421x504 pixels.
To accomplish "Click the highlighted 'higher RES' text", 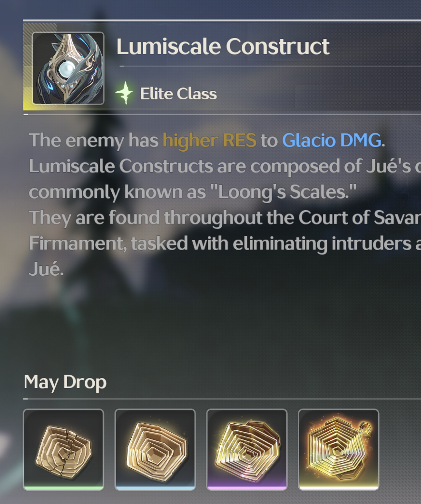I will point(209,140).
